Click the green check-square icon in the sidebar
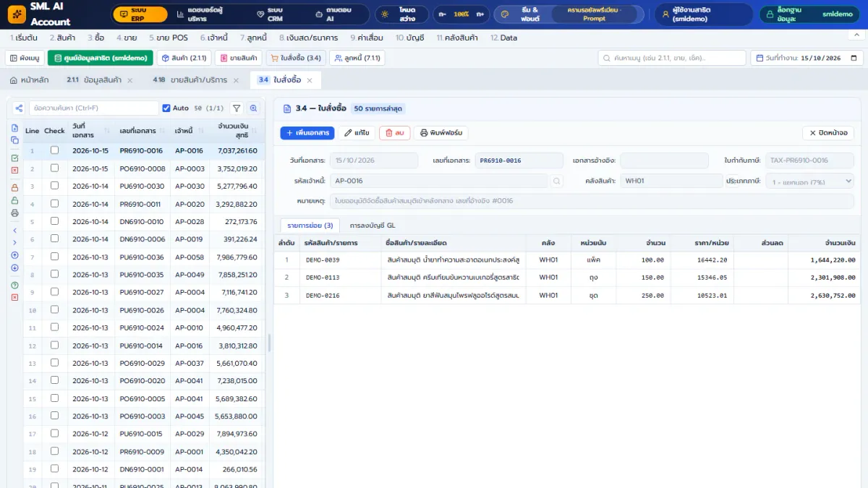Screen dimensions: 868x488 click(x=14, y=158)
